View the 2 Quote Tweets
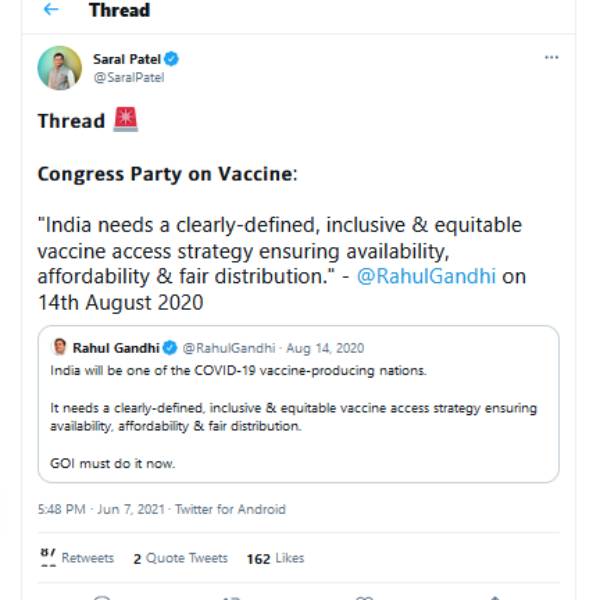This screenshot has width=600, height=600. [x=180, y=558]
